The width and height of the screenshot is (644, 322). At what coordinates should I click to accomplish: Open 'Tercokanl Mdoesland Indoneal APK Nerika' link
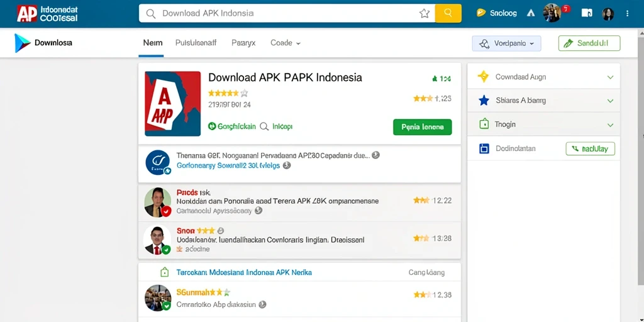pos(244,272)
